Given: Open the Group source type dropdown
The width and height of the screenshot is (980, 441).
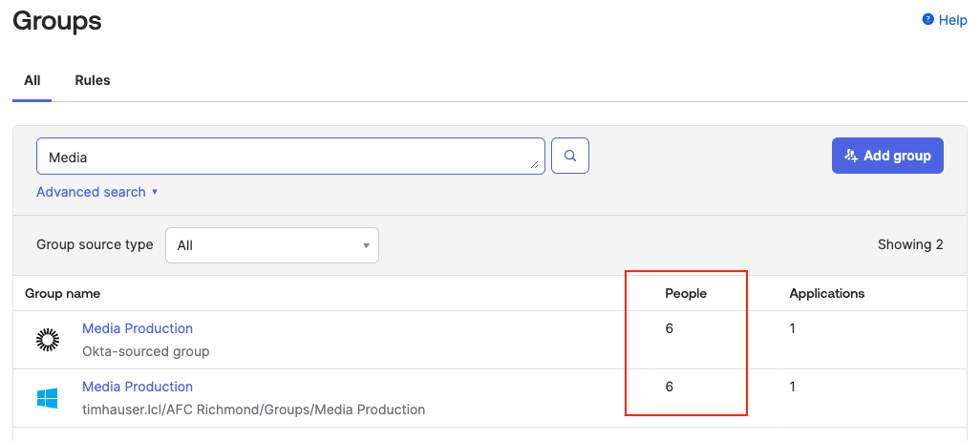Looking at the screenshot, I should tap(272, 245).
